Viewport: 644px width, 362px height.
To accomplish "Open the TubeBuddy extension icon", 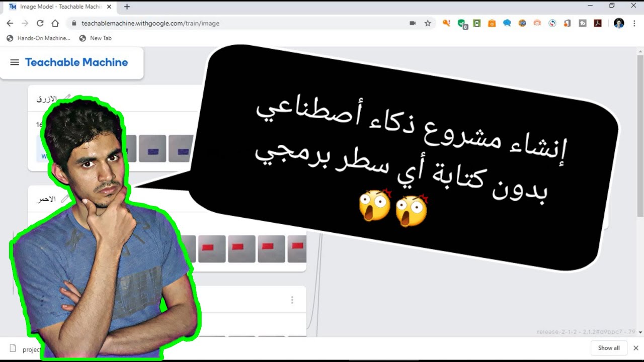I will click(x=583, y=23).
